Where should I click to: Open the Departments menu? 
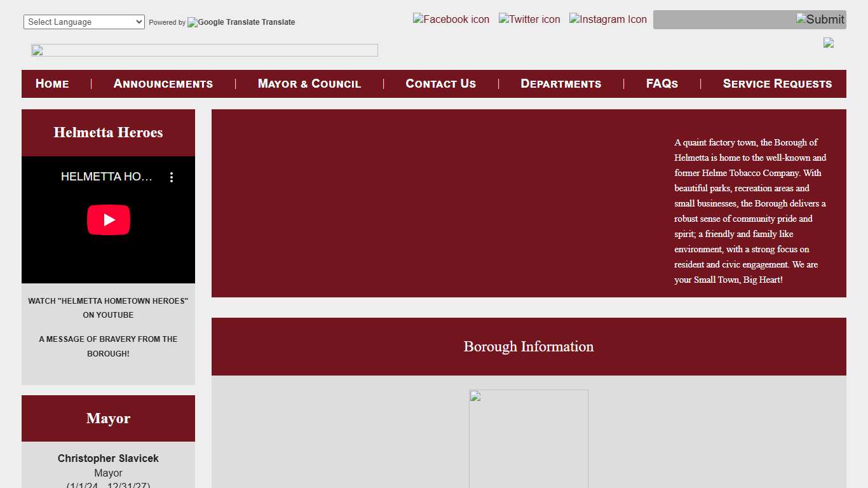click(561, 84)
